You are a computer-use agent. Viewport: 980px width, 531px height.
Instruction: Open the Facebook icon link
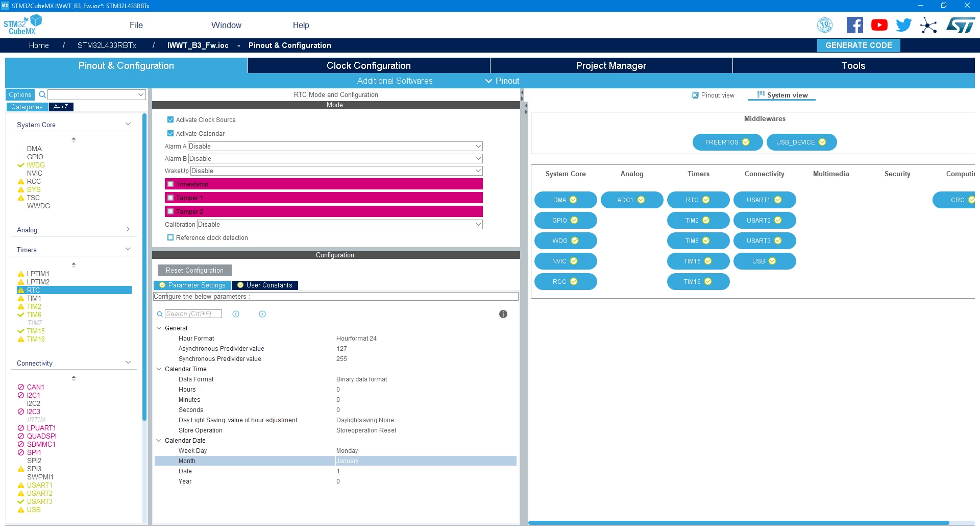click(854, 25)
